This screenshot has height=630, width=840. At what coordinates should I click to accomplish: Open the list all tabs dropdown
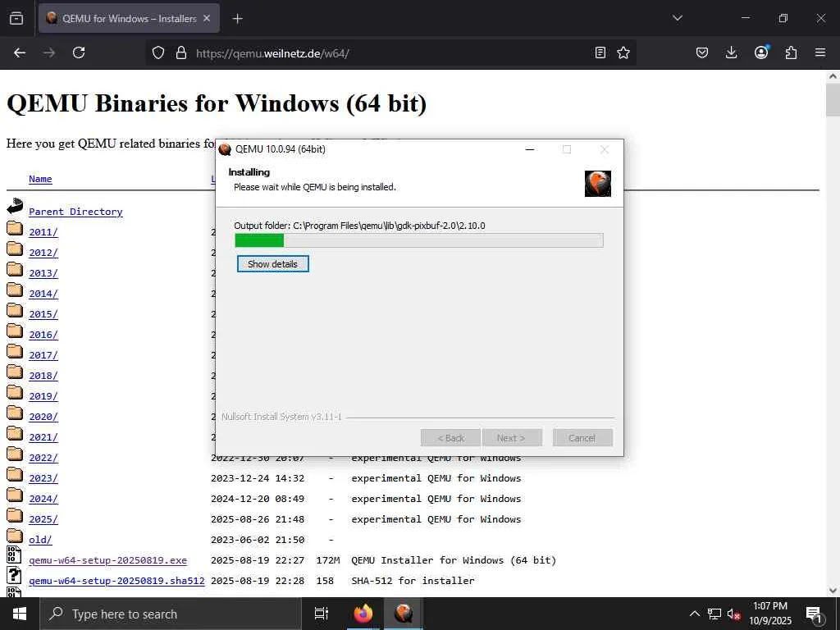click(677, 18)
